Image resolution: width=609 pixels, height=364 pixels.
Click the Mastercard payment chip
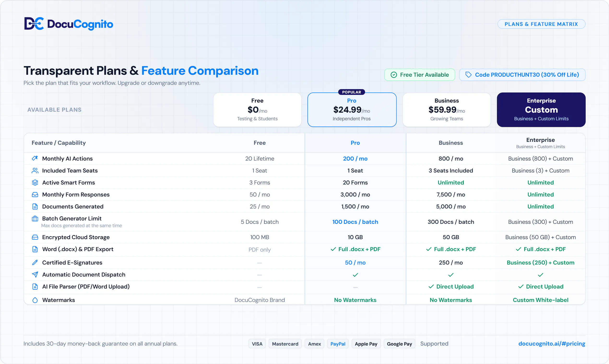pyautogui.click(x=285, y=344)
